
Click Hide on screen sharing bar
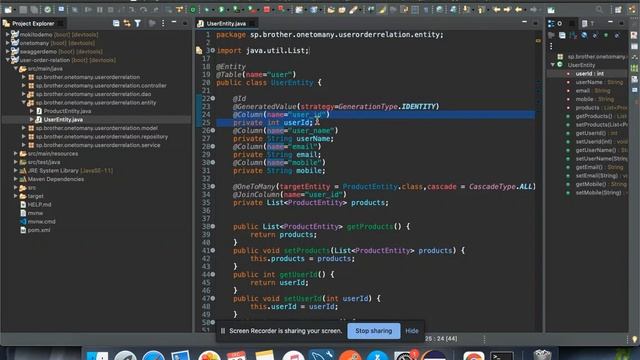tap(412, 331)
